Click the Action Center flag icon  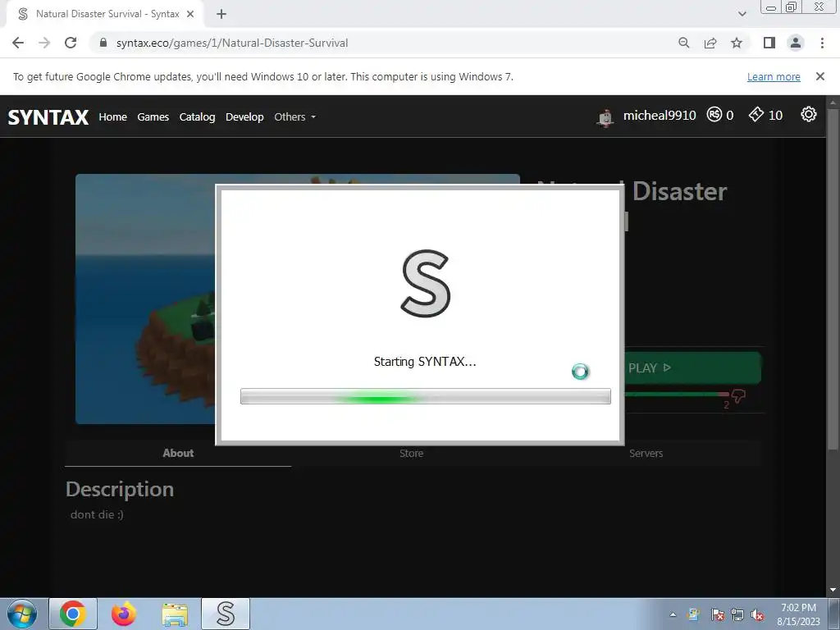[x=717, y=614]
